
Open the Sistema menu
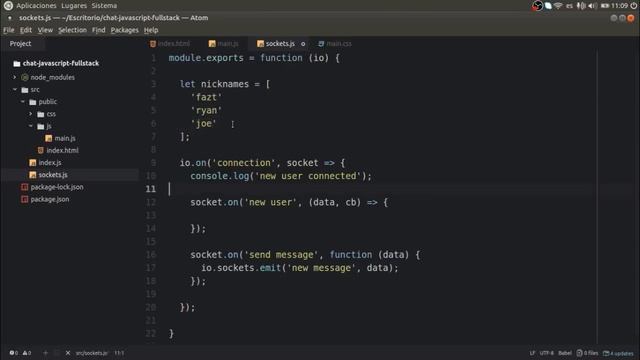(104, 6)
